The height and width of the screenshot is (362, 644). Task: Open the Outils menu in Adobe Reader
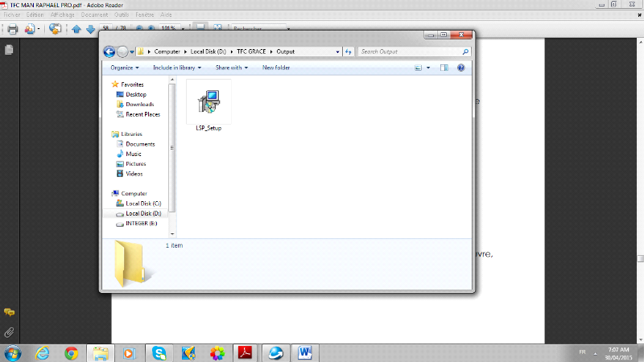(x=122, y=14)
